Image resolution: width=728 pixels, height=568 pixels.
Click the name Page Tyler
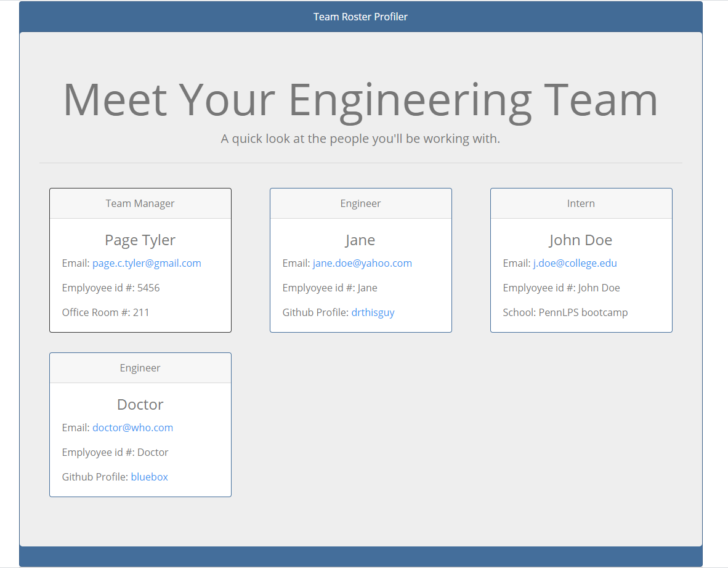point(140,240)
